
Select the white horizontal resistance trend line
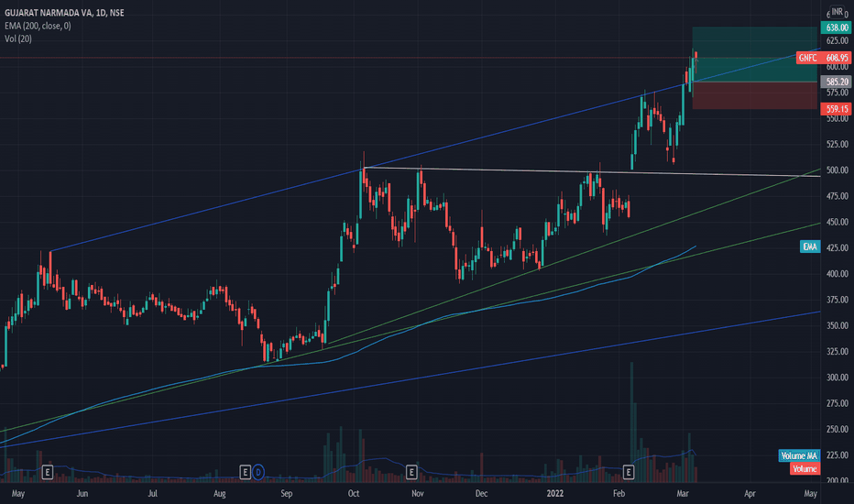coord(592,171)
